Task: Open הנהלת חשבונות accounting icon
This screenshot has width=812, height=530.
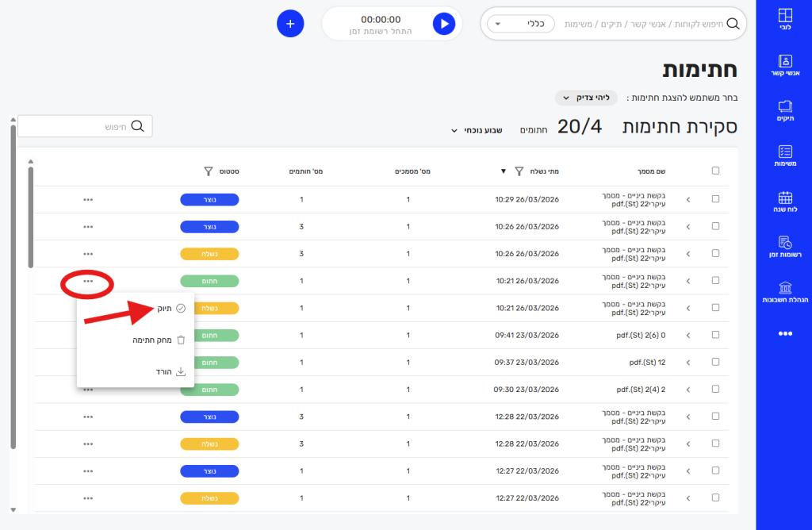Action: (784, 292)
